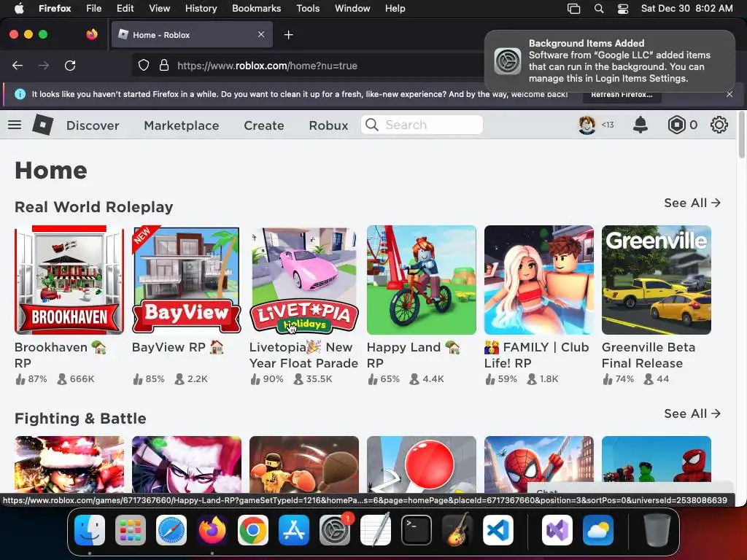This screenshot has width=747, height=560.
Task: Open Spotlight search in the menu bar
Action: (599, 9)
